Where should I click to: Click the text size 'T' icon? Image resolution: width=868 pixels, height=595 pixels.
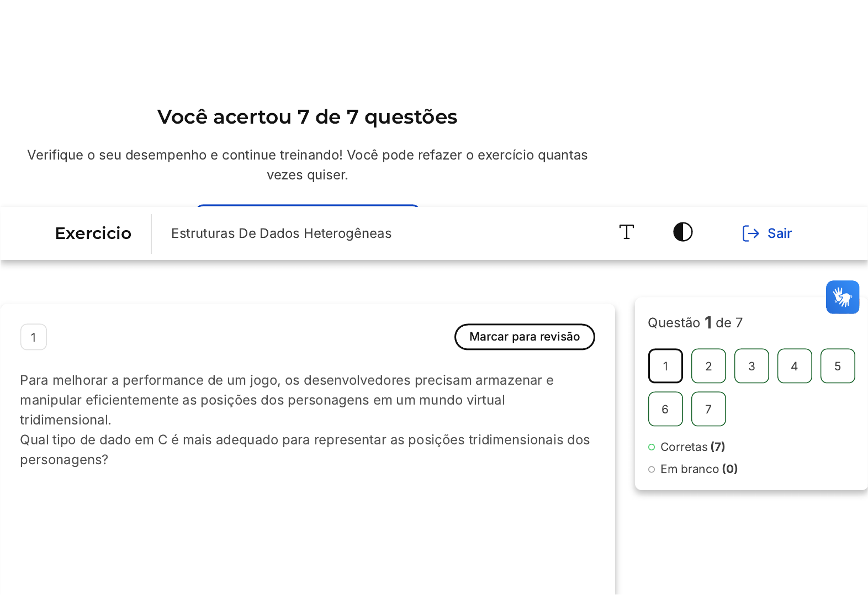(626, 232)
